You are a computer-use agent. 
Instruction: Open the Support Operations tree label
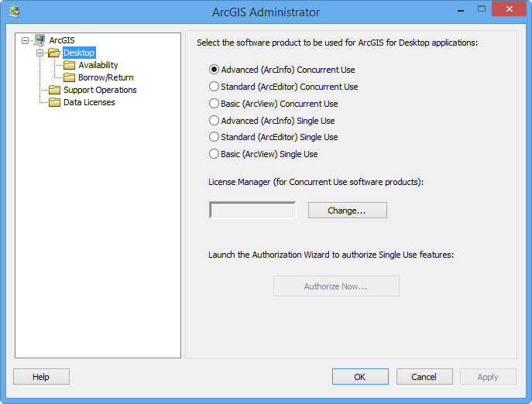pyautogui.click(x=100, y=90)
